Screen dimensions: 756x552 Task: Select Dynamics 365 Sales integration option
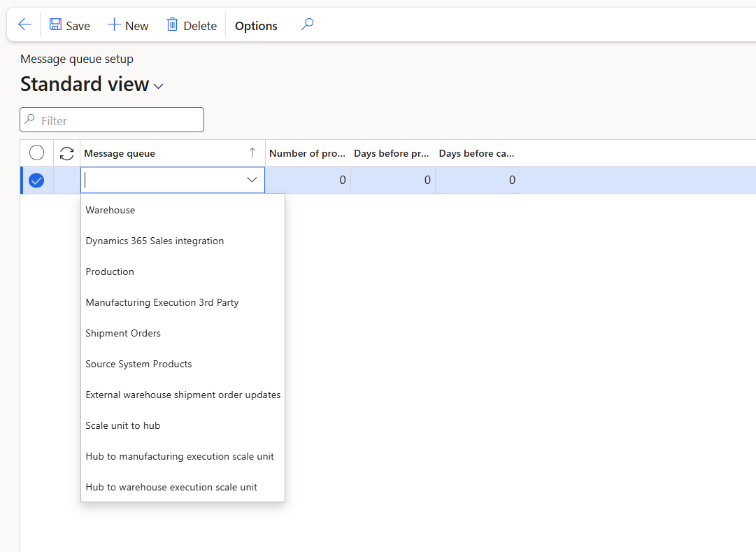pos(155,241)
